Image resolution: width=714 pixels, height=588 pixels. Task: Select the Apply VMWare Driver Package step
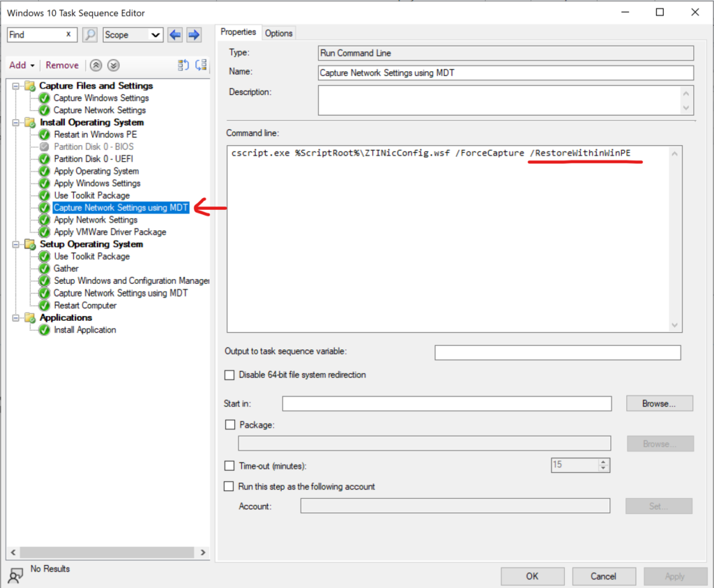(x=109, y=232)
